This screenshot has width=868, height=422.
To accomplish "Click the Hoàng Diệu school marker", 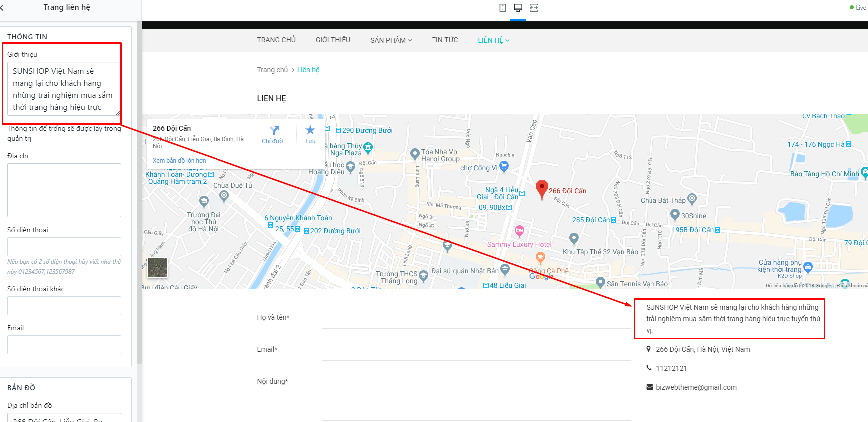I will [351, 167].
